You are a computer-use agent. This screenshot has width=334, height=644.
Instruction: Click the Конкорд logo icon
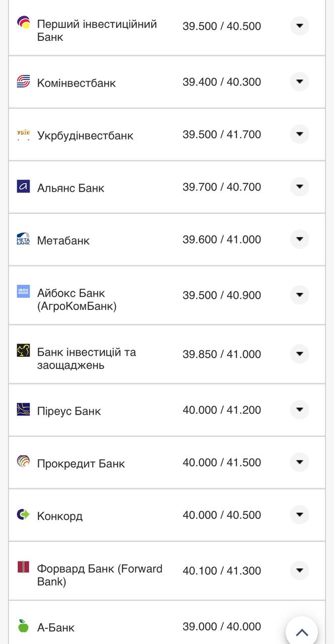click(x=23, y=514)
